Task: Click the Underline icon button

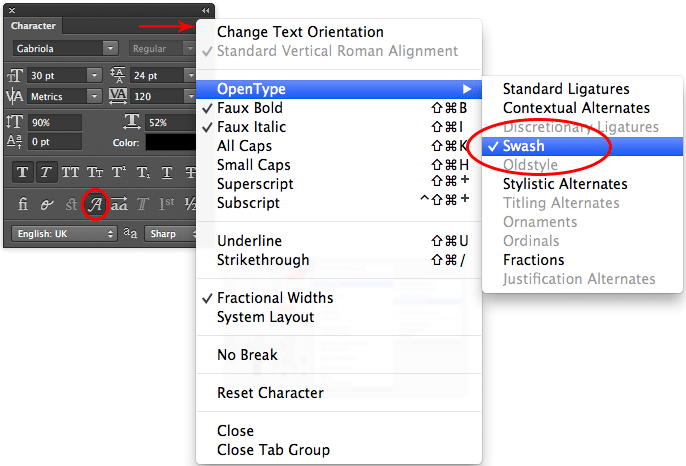Action: pyautogui.click(x=167, y=173)
